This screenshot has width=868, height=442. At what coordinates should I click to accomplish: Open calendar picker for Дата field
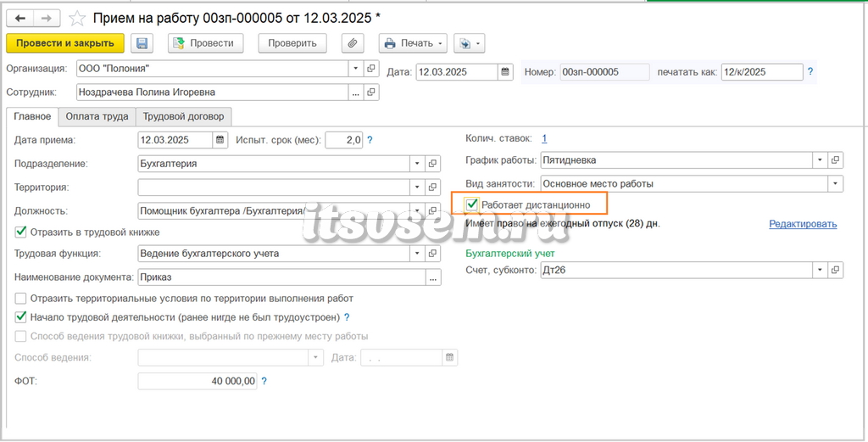(x=505, y=72)
